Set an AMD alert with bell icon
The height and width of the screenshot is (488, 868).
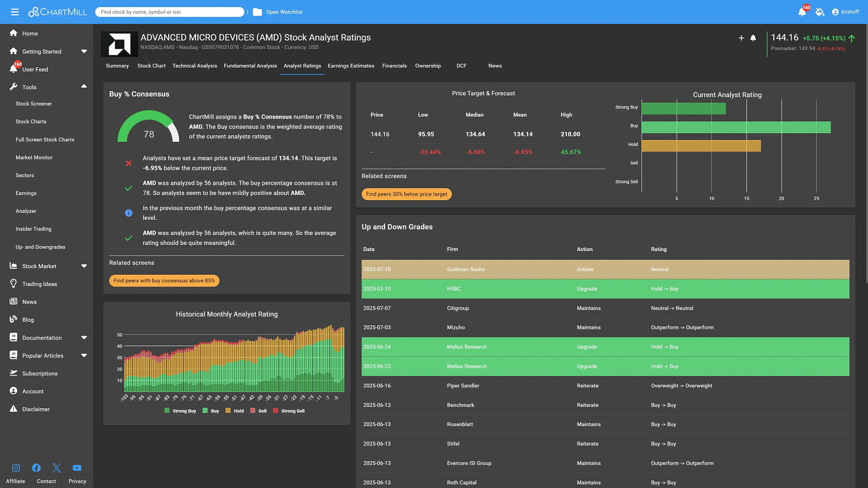point(753,38)
